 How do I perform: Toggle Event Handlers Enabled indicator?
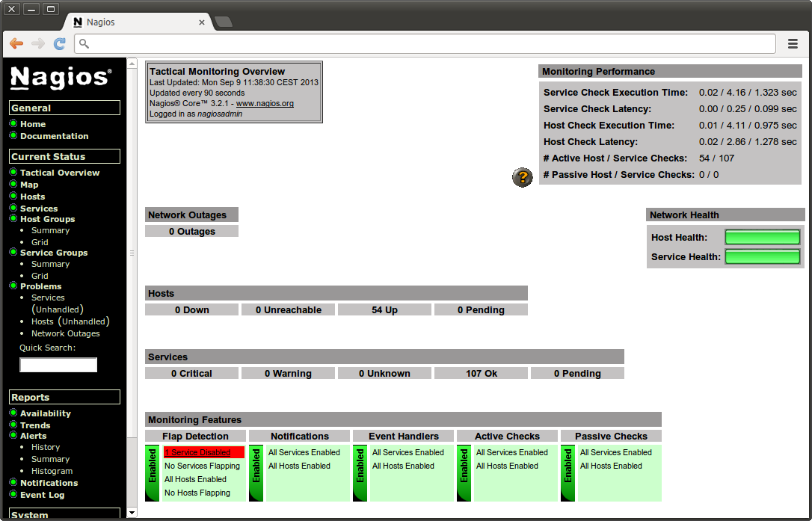click(x=360, y=473)
